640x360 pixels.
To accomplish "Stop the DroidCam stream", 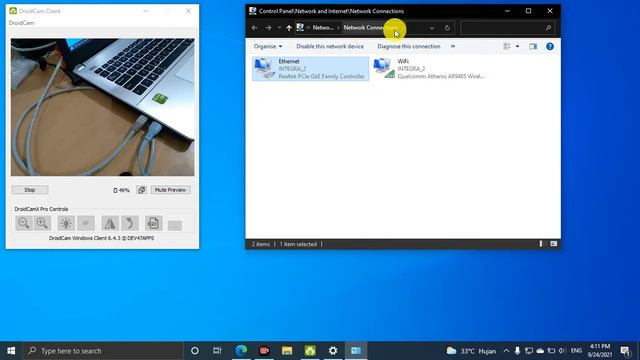I will [x=30, y=190].
